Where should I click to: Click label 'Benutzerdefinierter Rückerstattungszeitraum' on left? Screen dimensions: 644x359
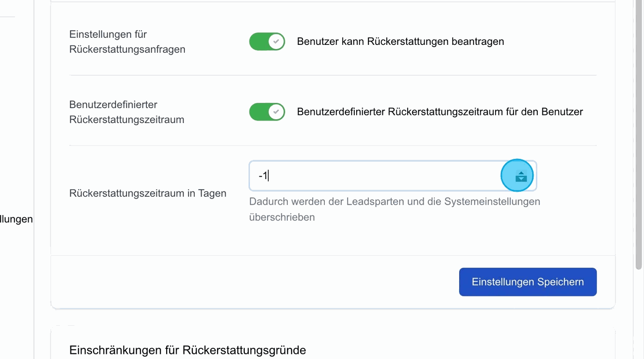tap(127, 112)
